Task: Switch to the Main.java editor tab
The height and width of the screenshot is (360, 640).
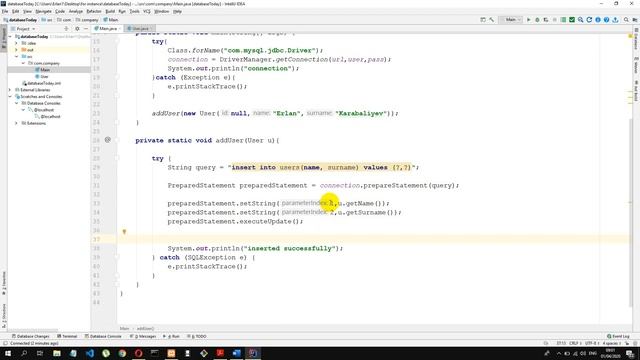Action: 107,29
